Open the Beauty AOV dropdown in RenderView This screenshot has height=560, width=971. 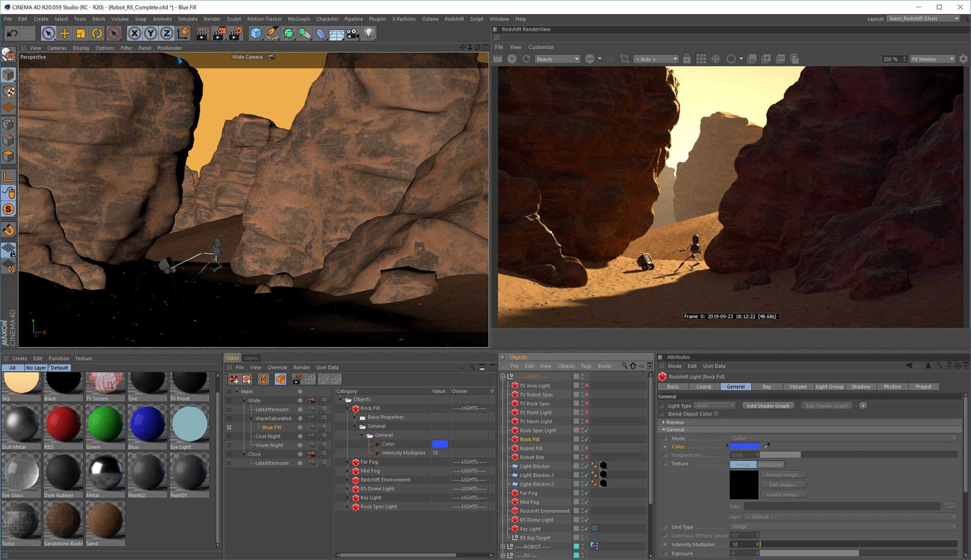tap(577, 58)
